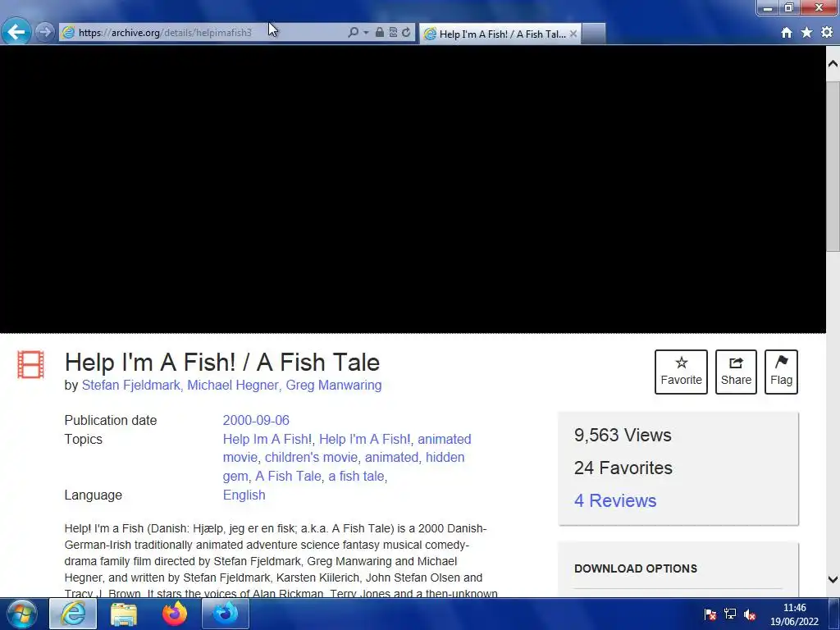Open topic link Help I'm A Fish!
The height and width of the screenshot is (630, 840).
point(365,440)
